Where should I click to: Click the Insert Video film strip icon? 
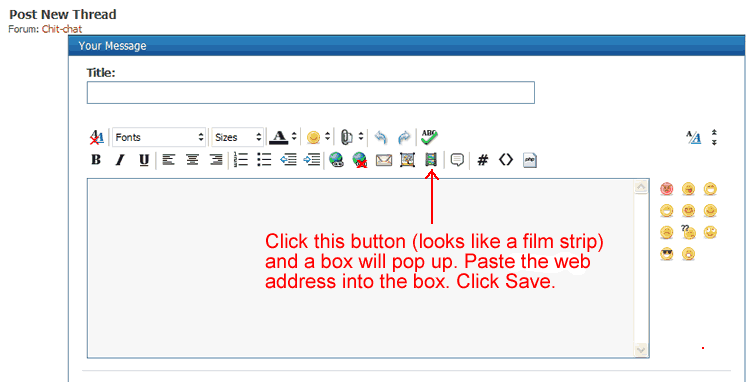(431, 160)
